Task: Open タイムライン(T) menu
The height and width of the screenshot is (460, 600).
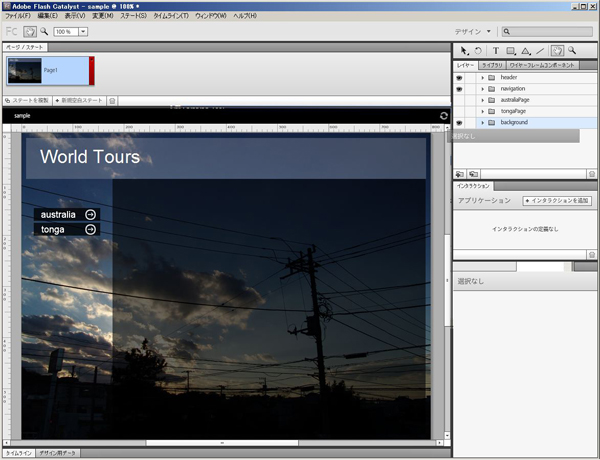Action: [171, 16]
